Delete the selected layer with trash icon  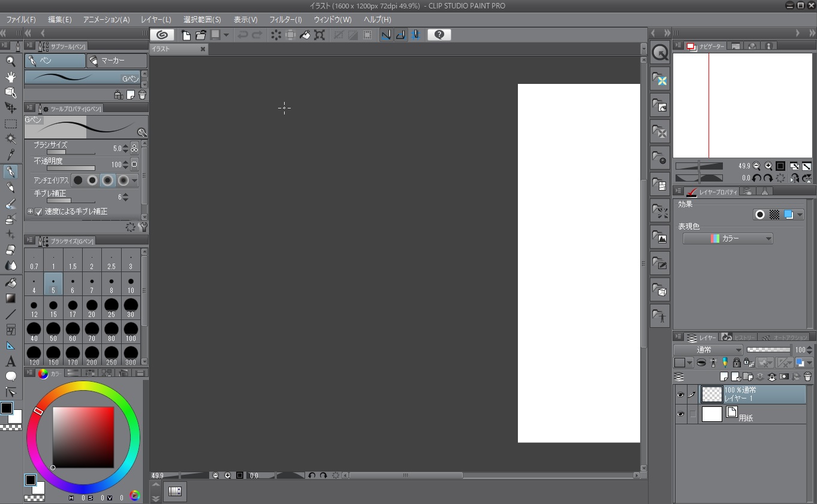click(x=807, y=377)
